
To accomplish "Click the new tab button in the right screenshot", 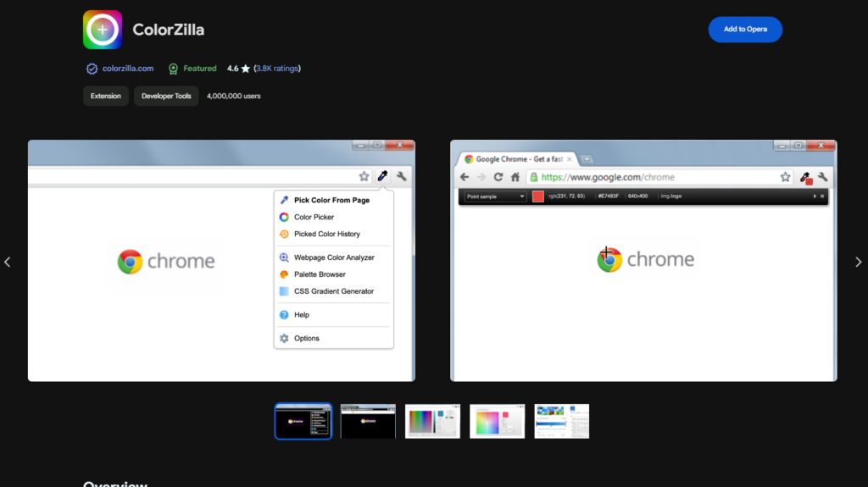I will point(587,159).
